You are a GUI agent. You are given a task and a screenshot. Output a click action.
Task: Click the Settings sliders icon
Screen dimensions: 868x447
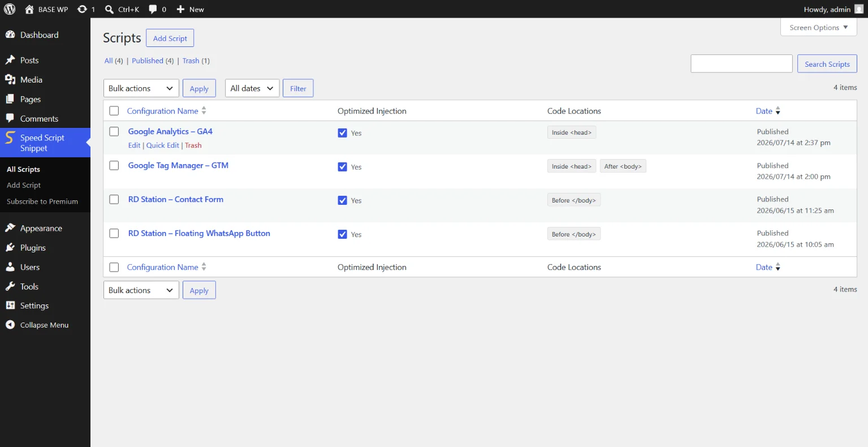(10, 306)
